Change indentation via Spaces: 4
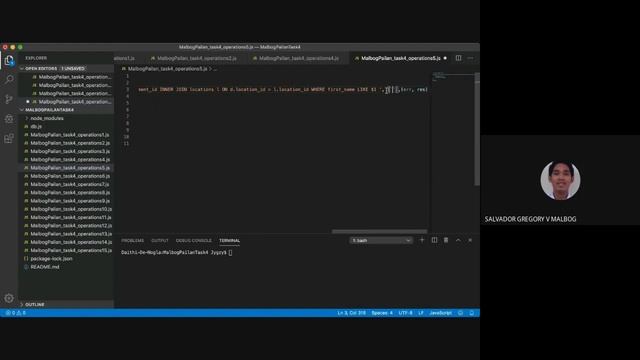 click(382, 313)
